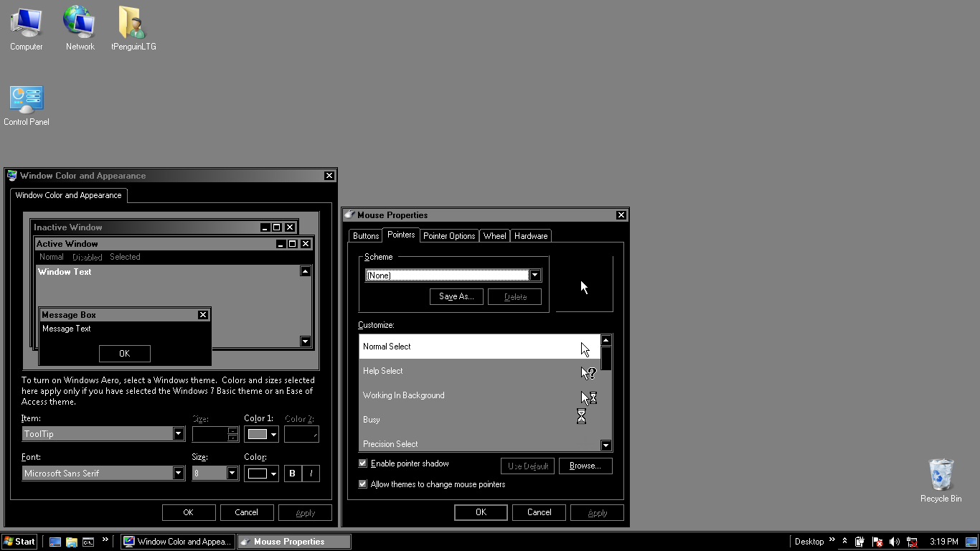
Task: Click the volume icon in the system tray
Action: pyautogui.click(x=896, y=542)
